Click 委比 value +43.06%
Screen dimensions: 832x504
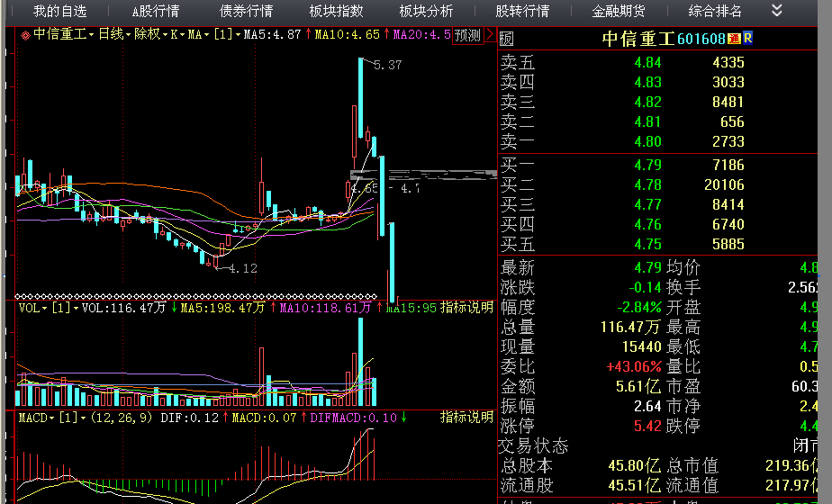634,366
